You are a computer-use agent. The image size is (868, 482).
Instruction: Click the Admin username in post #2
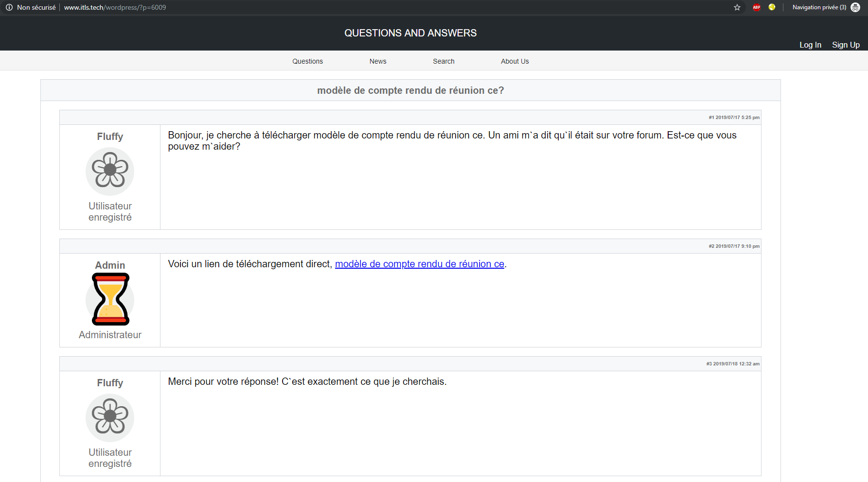pos(110,265)
